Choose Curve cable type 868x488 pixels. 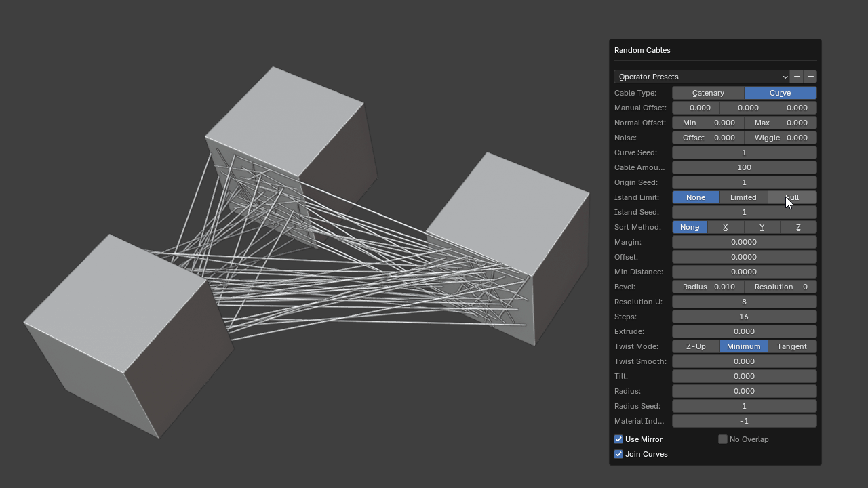(x=780, y=93)
